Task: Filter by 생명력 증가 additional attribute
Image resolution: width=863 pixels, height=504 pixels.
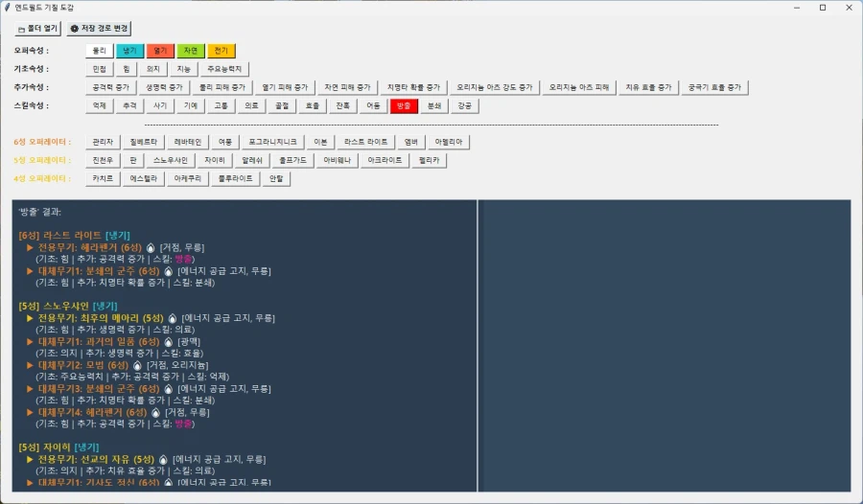Action: click(164, 87)
